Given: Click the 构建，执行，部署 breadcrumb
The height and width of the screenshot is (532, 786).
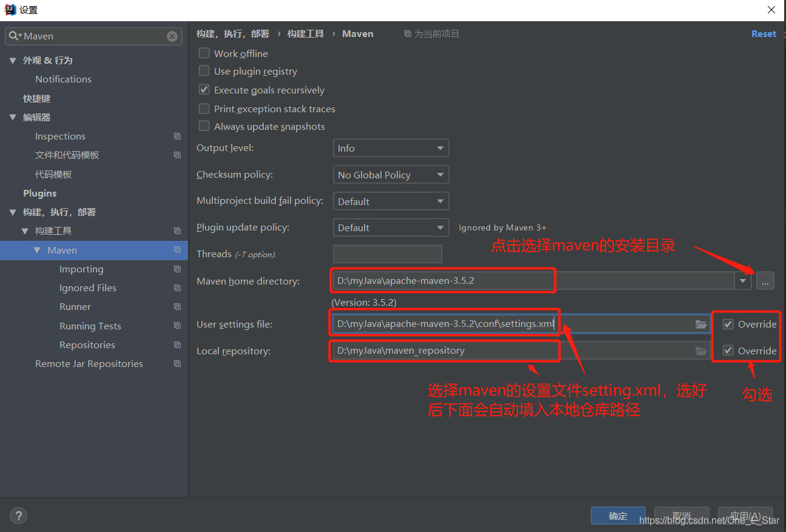Looking at the screenshot, I should pyautogui.click(x=233, y=34).
